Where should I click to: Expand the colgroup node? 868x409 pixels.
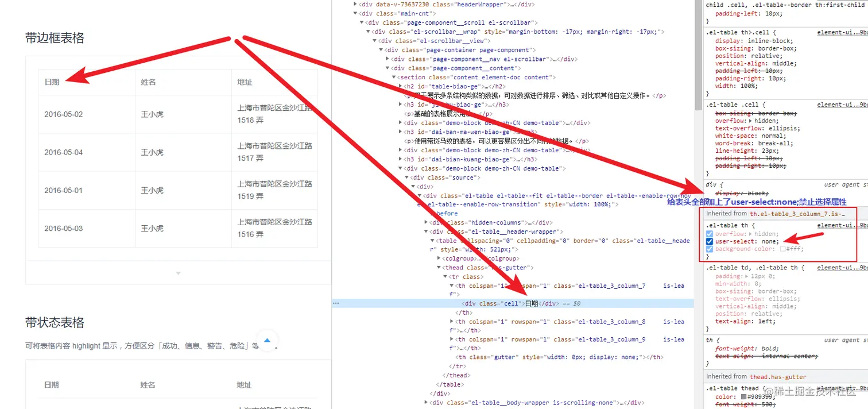439,258
